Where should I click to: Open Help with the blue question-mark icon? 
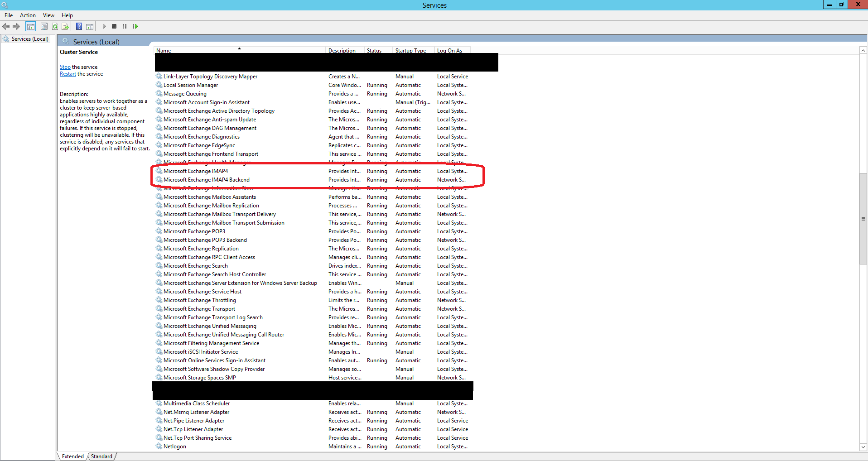pyautogui.click(x=79, y=26)
